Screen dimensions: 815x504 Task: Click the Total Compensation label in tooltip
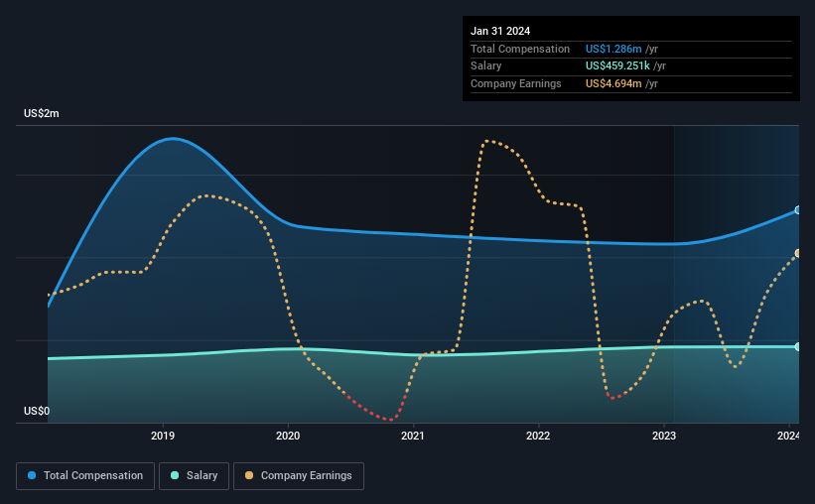(x=520, y=49)
